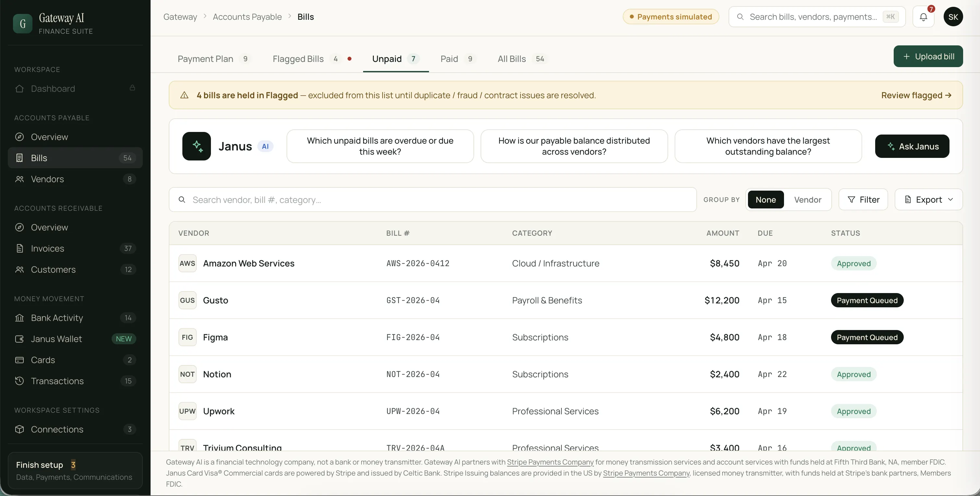This screenshot has height=496, width=980.
Task: Ask which vendors have largest outstanding balance
Action: coord(768,146)
